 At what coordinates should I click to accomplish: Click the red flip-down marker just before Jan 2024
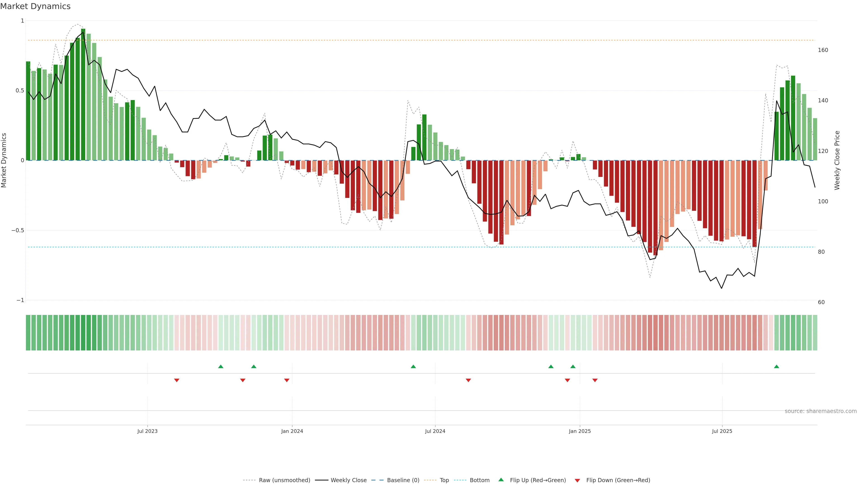click(x=287, y=380)
